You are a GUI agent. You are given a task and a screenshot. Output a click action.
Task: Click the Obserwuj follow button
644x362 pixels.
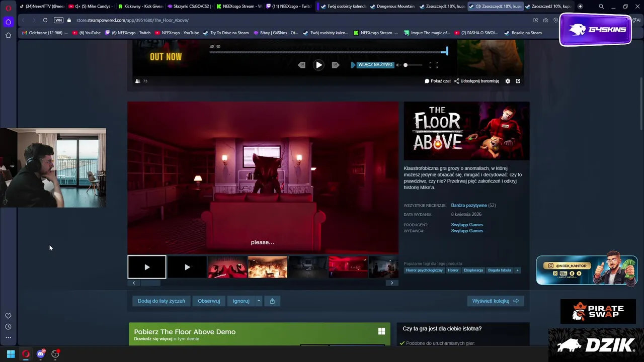[x=209, y=301]
